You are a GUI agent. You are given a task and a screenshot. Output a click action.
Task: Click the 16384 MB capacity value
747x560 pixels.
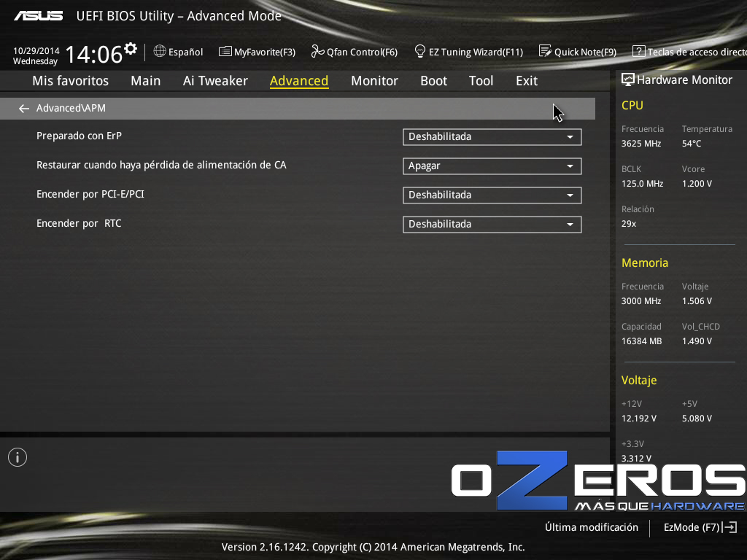pyautogui.click(x=642, y=341)
